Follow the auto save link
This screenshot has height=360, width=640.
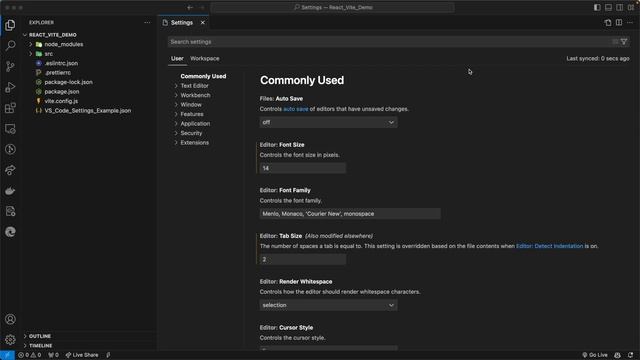296,109
